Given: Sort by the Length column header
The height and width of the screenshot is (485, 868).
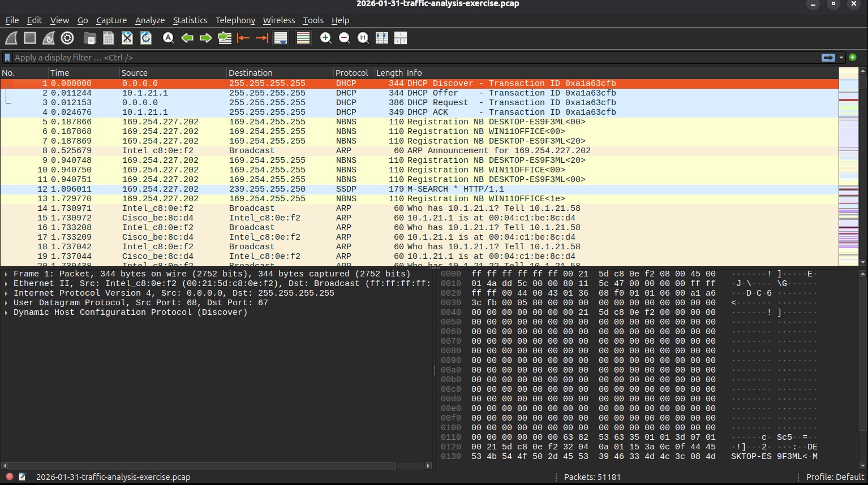Looking at the screenshot, I should tap(389, 73).
